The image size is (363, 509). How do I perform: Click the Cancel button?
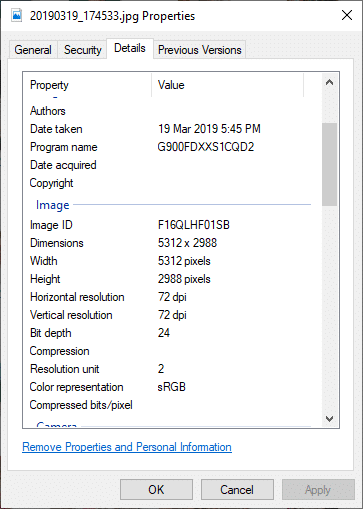(x=237, y=490)
